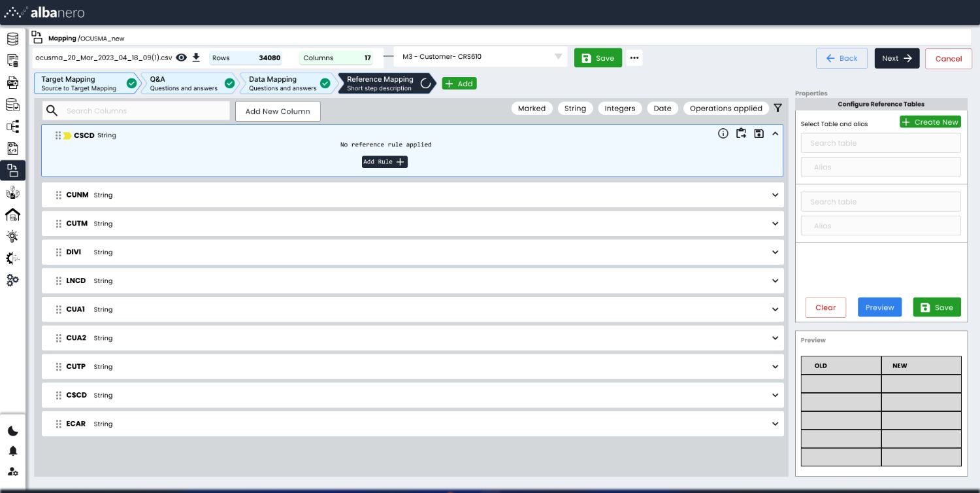Viewport: 980px width, 493px height.
Task: Expand the CUNM column row
Action: (x=776, y=195)
